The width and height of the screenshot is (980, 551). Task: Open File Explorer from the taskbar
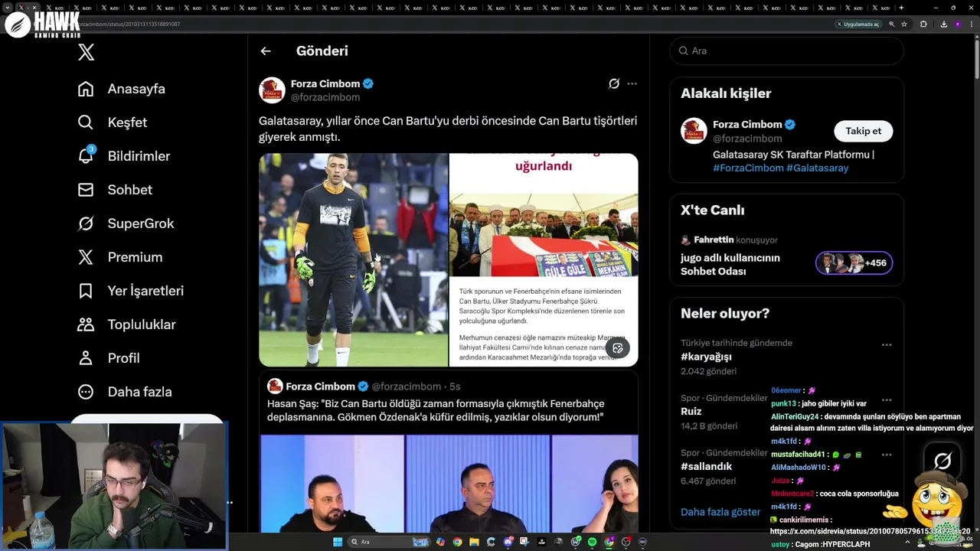click(474, 542)
